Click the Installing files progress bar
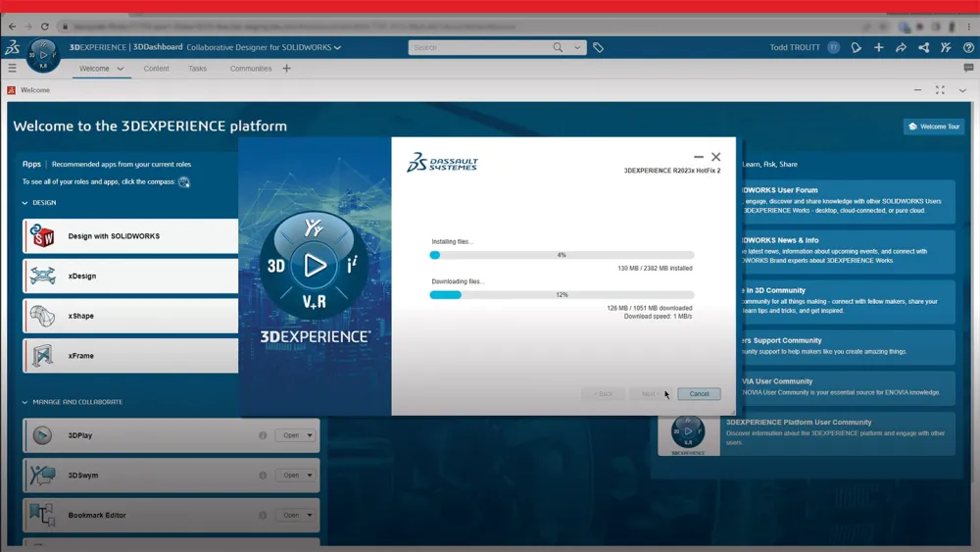This screenshot has width=980, height=552. (x=562, y=255)
